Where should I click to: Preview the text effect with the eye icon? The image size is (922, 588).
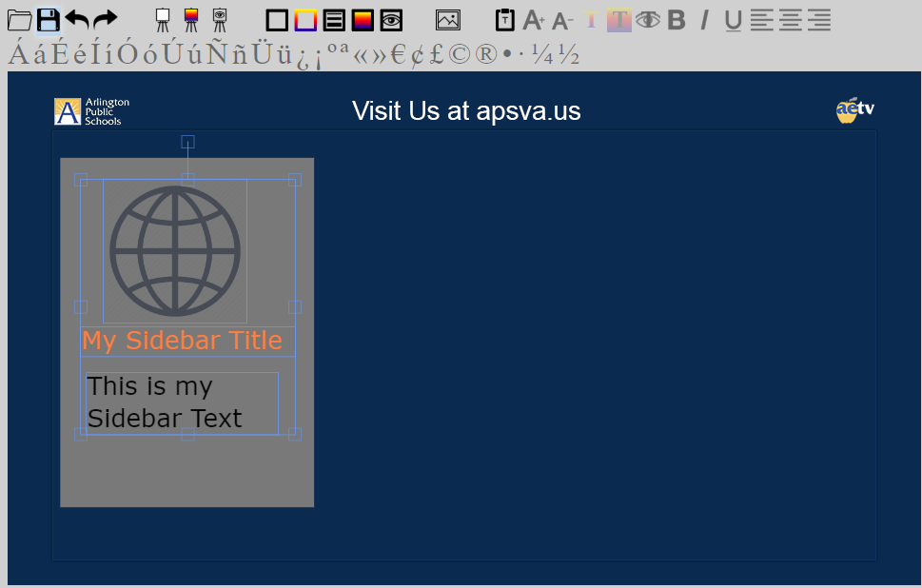tap(648, 19)
